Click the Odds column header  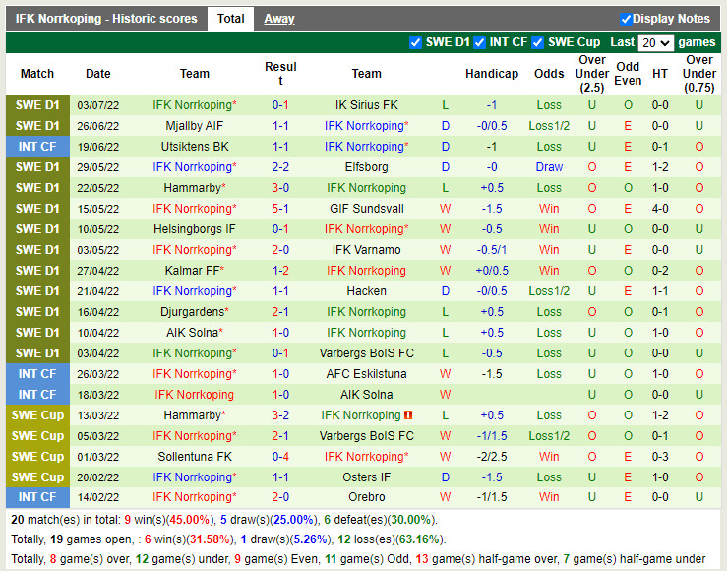(549, 74)
